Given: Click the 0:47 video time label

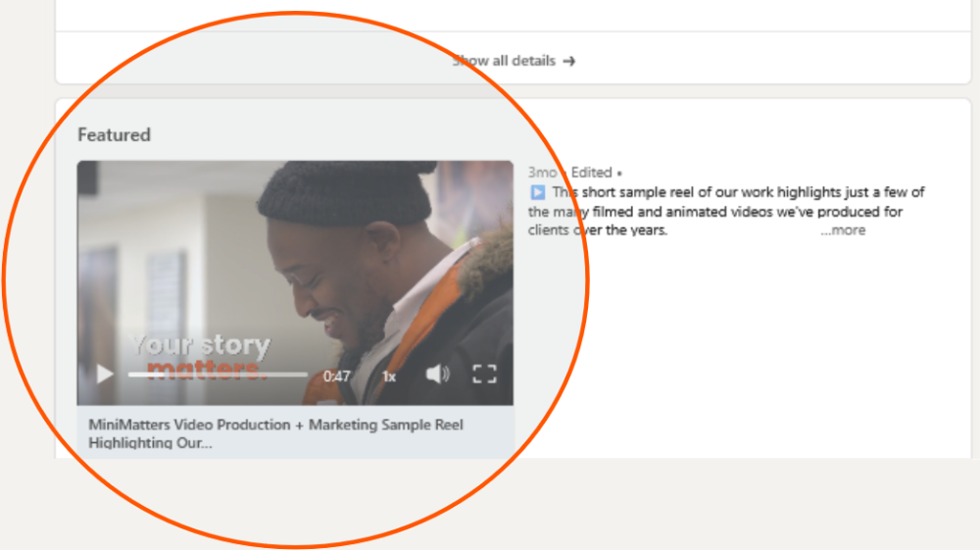Looking at the screenshot, I should point(336,376).
